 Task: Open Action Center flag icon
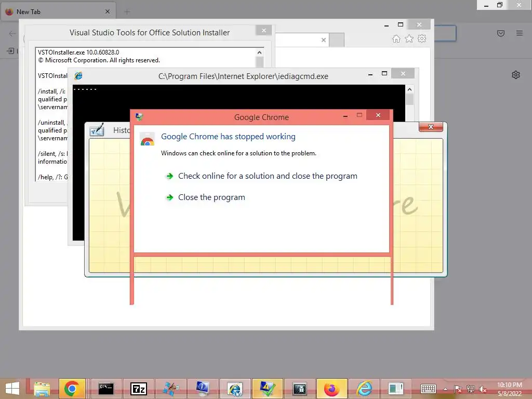click(458, 389)
